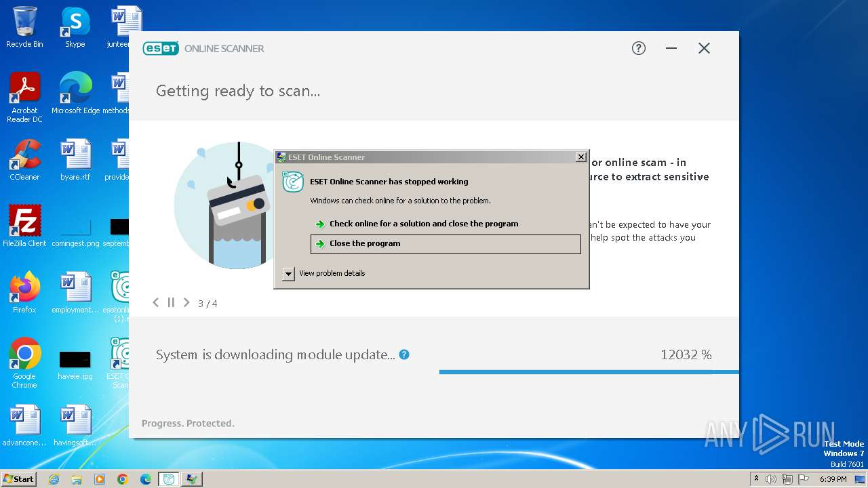This screenshot has width=868, height=488.
Task: Click the module update info icon
Action: pyautogui.click(x=404, y=354)
